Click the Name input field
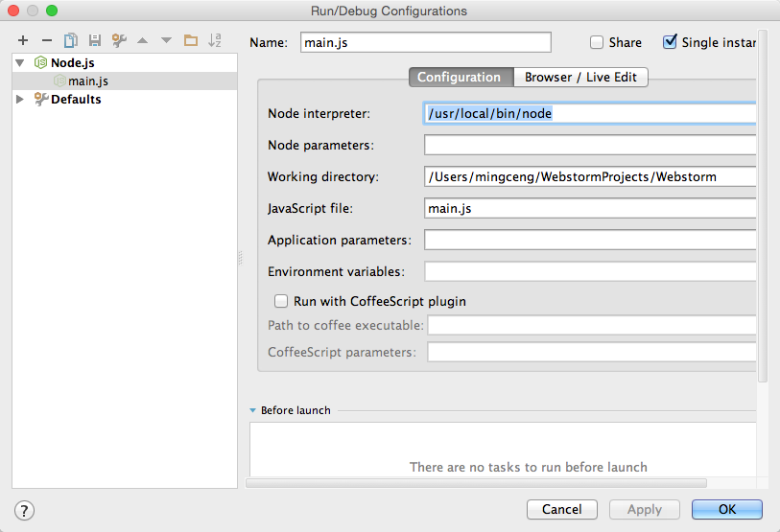Viewport: 780px width, 532px height. 426,42
